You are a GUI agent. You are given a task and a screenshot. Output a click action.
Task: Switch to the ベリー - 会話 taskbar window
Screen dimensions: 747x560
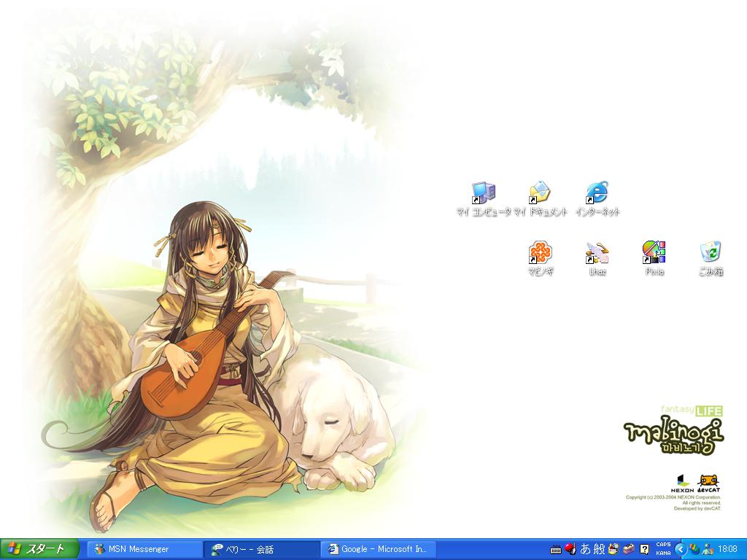tap(262, 549)
